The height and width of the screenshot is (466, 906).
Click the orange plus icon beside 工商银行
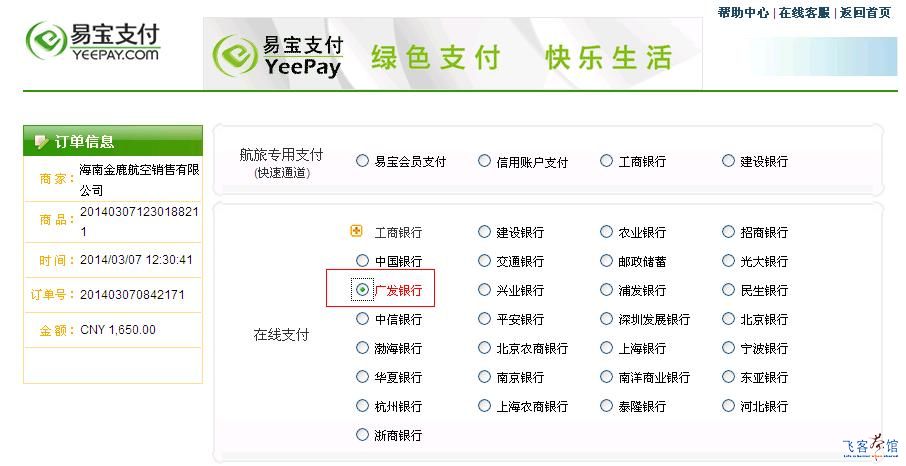(357, 231)
